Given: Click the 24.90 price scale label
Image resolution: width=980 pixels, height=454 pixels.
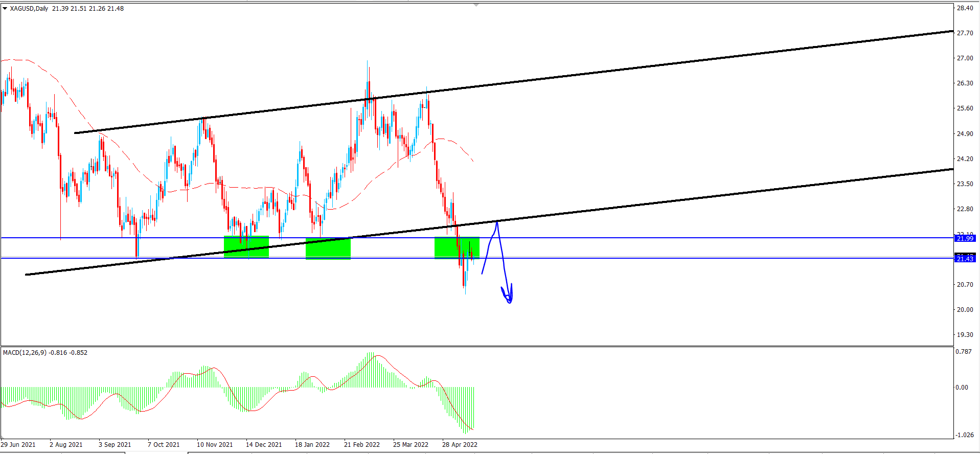Looking at the screenshot, I should [x=965, y=134].
